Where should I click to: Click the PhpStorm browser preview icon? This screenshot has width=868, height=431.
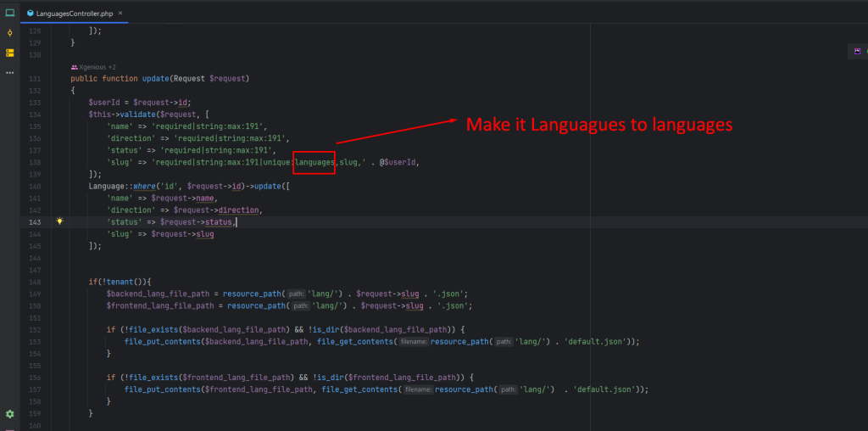858,51
